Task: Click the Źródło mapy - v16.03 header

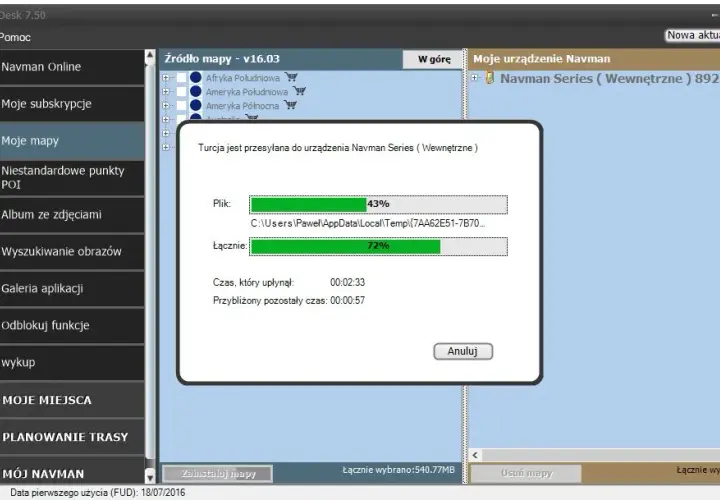Action: pyautogui.click(x=222, y=59)
